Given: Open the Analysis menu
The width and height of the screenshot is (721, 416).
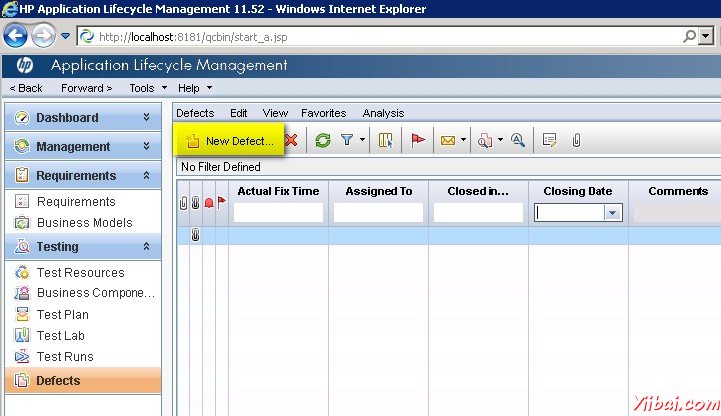Looking at the screenshot, I should pos(383,113).
